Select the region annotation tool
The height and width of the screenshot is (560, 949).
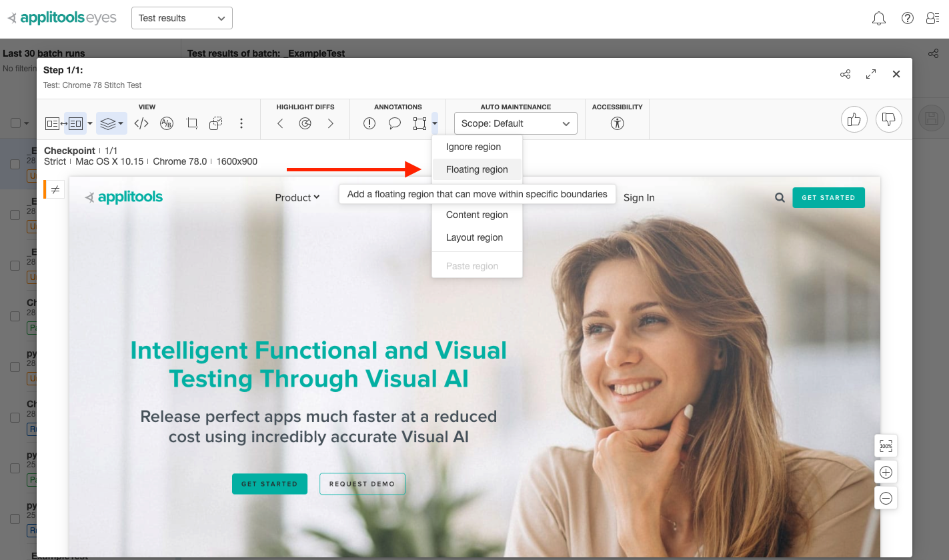pos(419,123)
